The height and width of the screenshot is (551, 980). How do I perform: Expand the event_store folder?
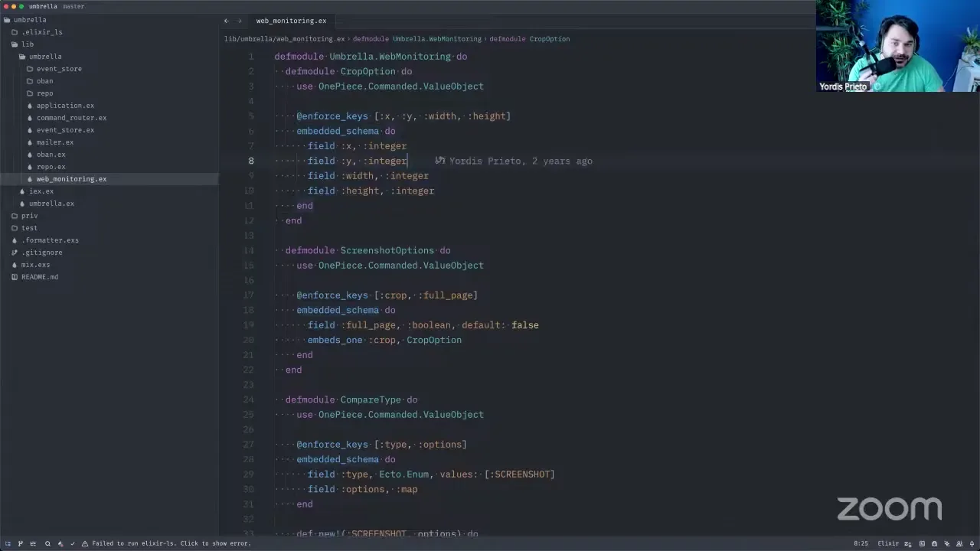click(x=59, y=69)
